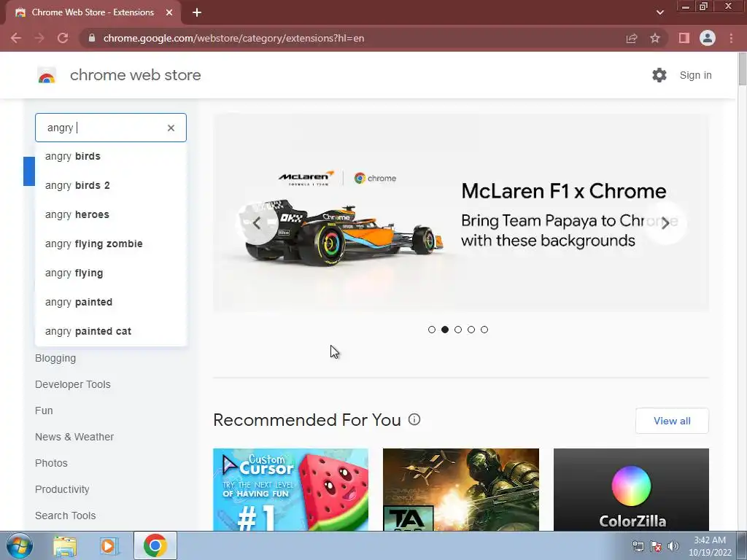Click Chrome icon in taskbar

155,545
